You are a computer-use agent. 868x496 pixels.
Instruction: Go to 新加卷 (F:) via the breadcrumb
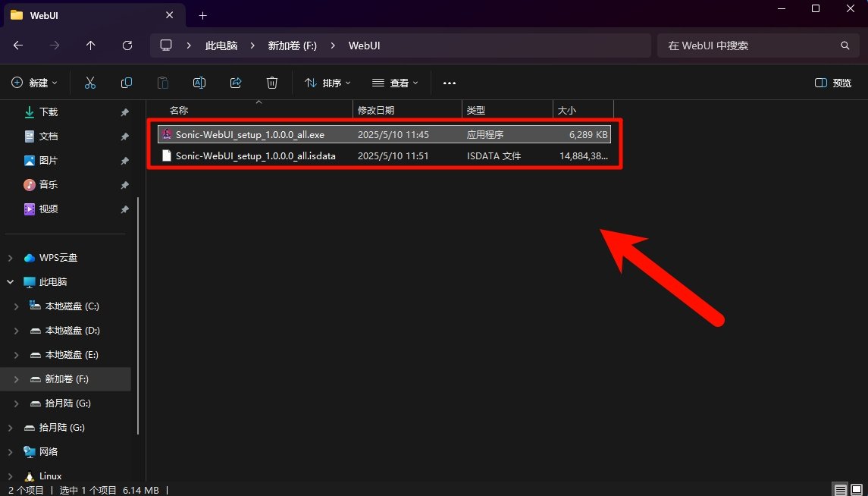pyautogui.click(x=292, y=46)
